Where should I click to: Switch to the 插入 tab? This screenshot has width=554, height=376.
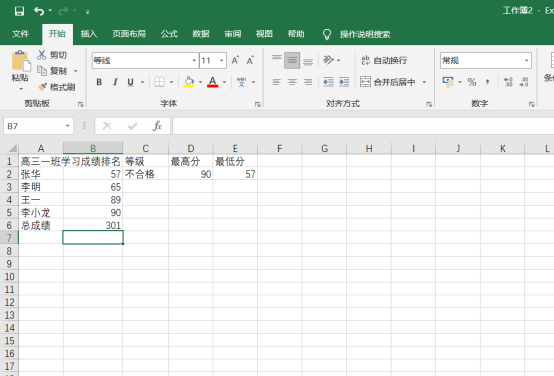[88, 34]
